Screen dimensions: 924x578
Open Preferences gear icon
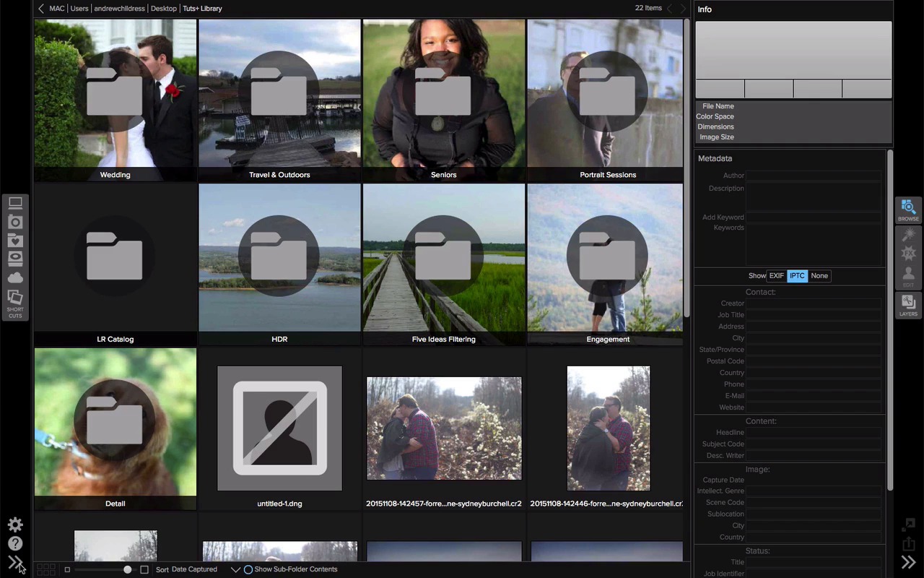click(15, 525)
